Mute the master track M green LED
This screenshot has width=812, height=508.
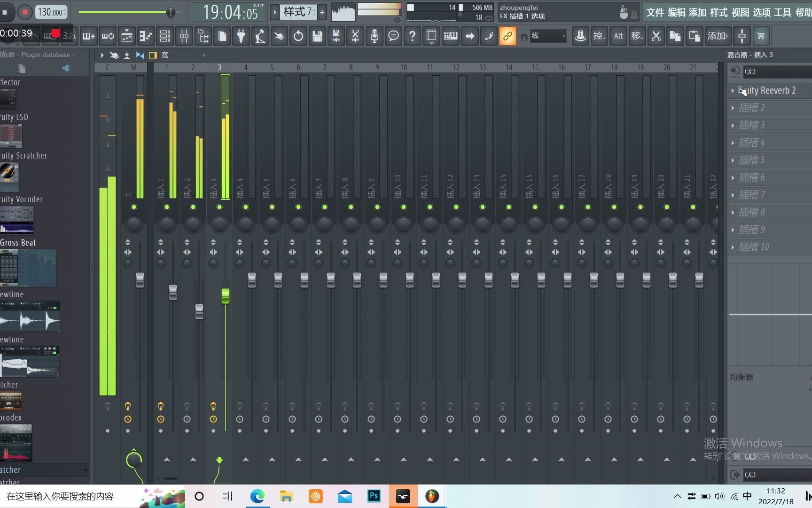134,207
